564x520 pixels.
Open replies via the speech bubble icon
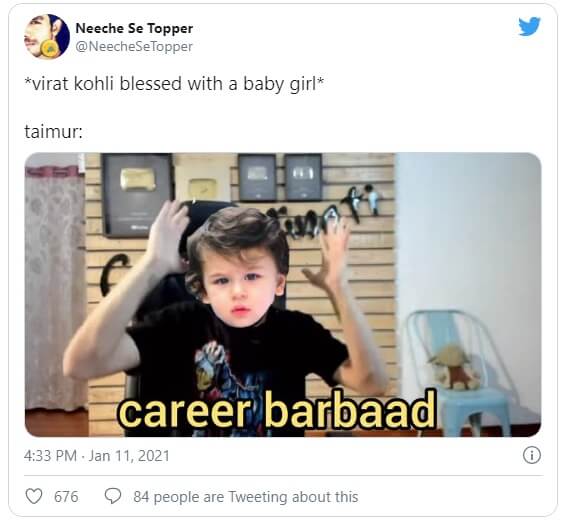[x=113, y=496]
